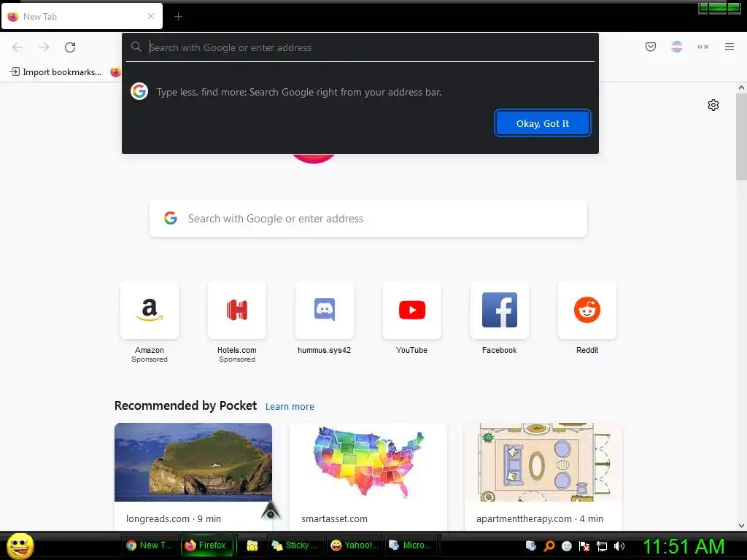Click the apartmenttherapy.com · 4 min label
The width and height of the screenshot is (747, 560).
coord(540,518)
